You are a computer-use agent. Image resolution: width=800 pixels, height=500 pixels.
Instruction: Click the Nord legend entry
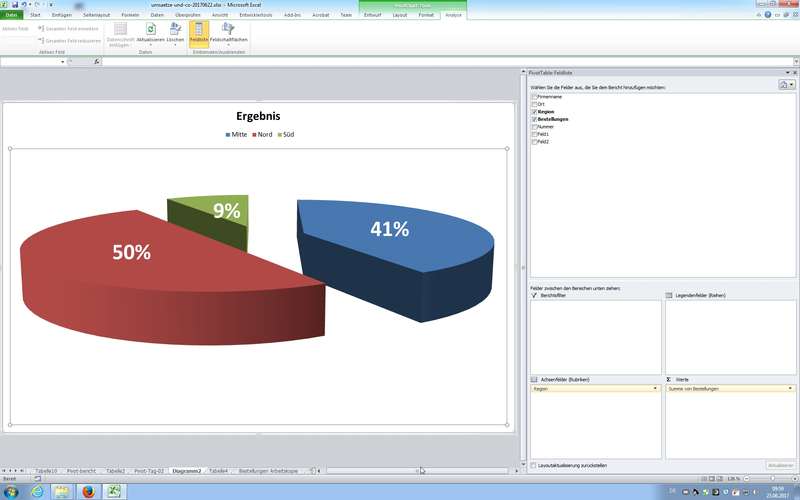pyautogui.click(x=262, y=135)
